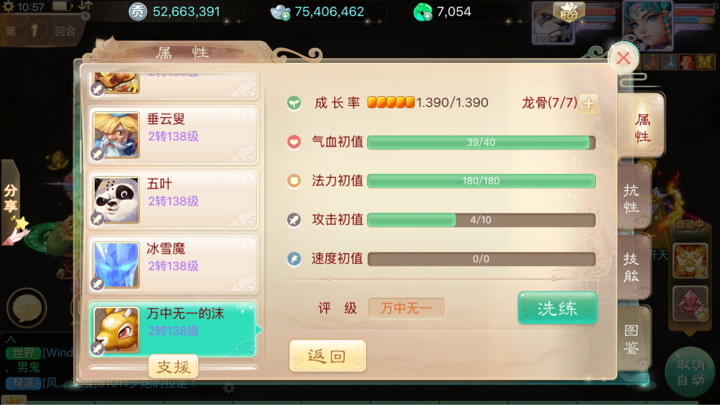Tap the crossed-swords skill icon on right

coord(690,261)
